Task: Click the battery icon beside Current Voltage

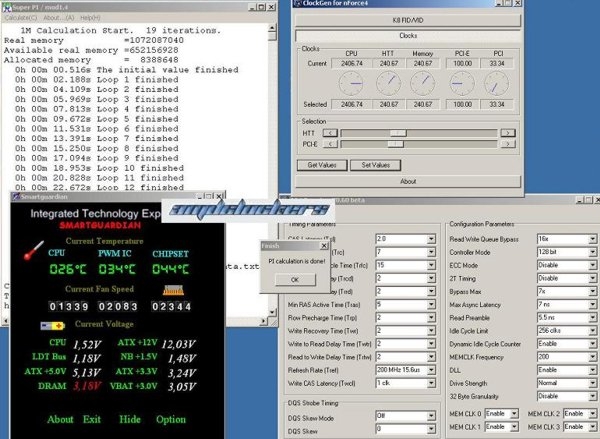Action: pyautogui.click(x=50, y=326)
